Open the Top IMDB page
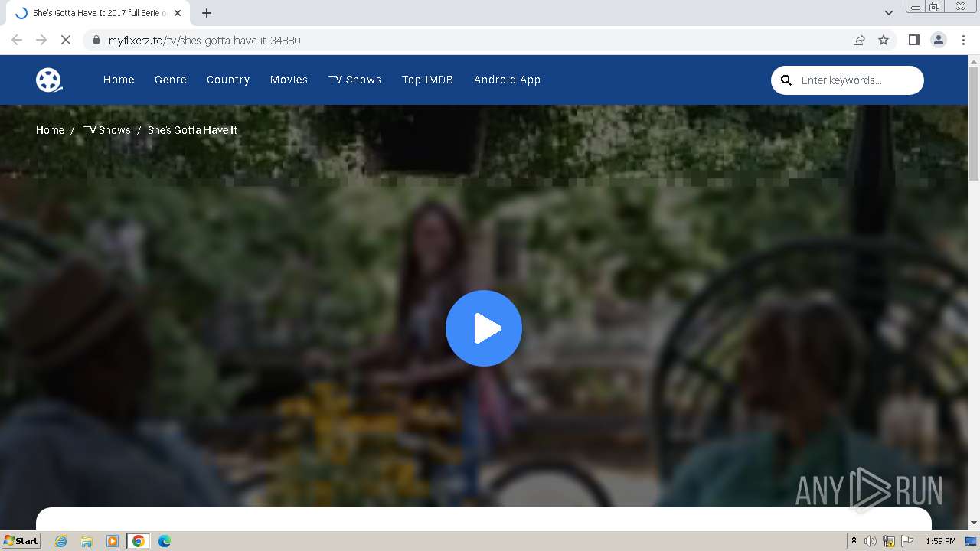The width and height of the screenshot is (980, 551). click(x=427, y=80)
